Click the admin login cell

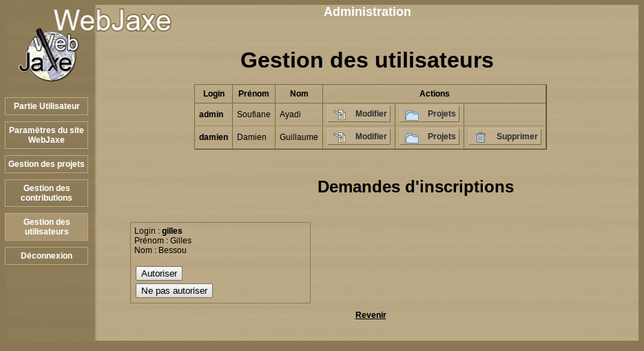pyautogui.click(x=214, y=114)
